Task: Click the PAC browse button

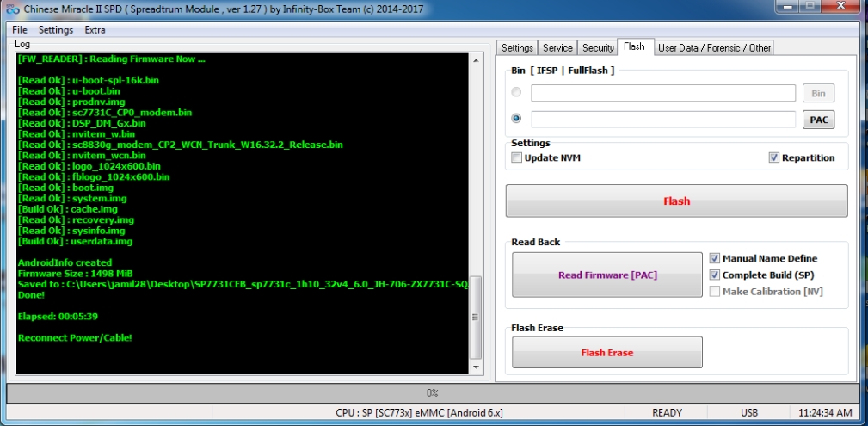Action: [x=818, y=120]
